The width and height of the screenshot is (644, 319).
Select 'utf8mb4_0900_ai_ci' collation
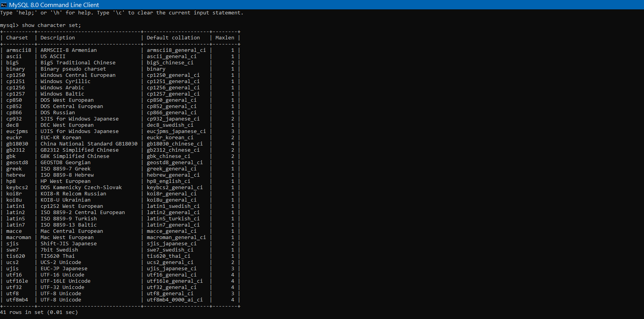point(175,300)
